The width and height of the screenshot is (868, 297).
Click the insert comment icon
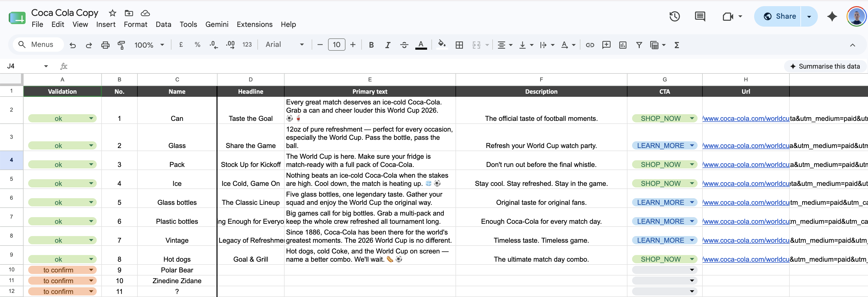[606, 45]
